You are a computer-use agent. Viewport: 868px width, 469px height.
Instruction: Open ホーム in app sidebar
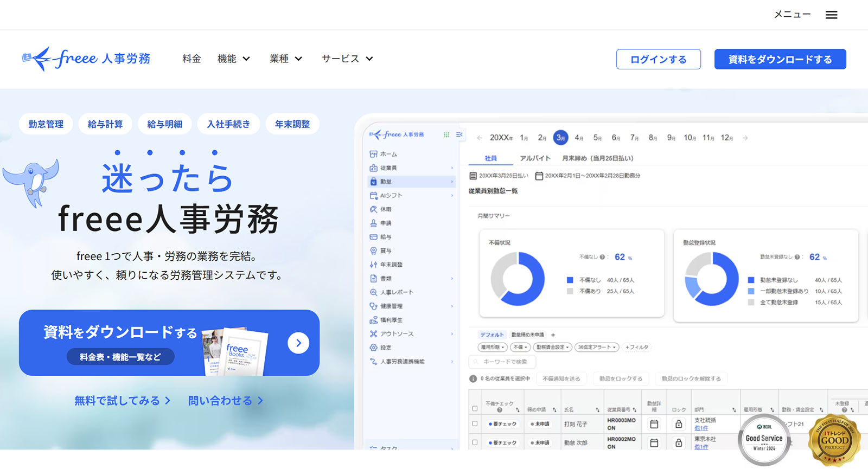[388, 154]
